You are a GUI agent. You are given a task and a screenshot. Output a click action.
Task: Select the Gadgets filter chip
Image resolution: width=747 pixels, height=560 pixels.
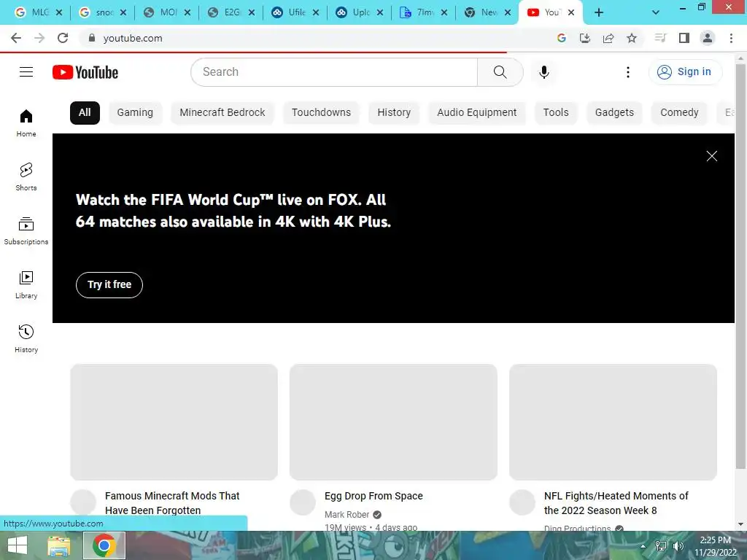click(x=614, y=113)
